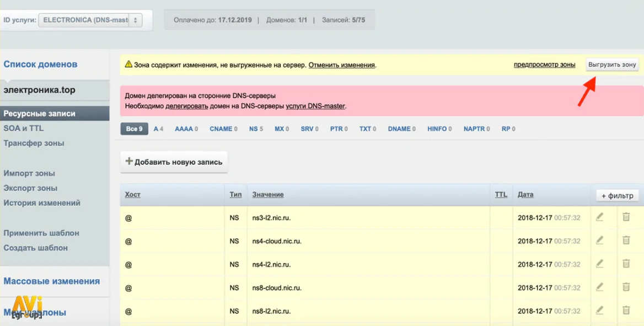This screenshot has height=326, width=644.
Task: Click Добавить новую запись button
Action: [174, 162]
